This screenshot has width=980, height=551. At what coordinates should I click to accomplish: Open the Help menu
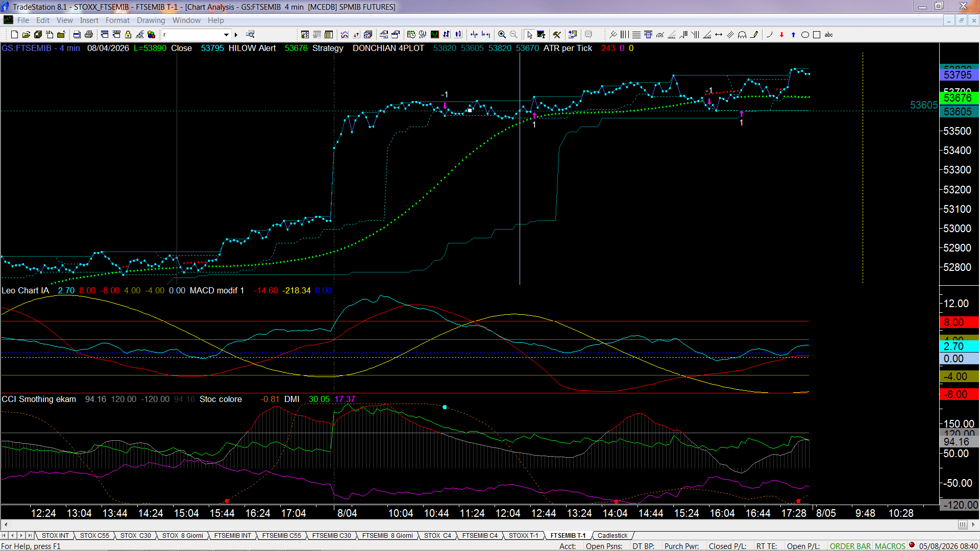[x=215, y=20]
